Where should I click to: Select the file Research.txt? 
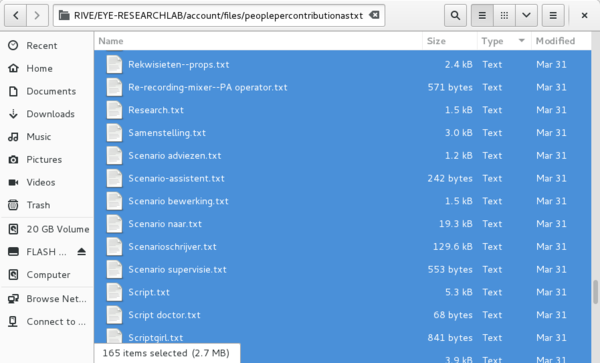click(342, 110)
